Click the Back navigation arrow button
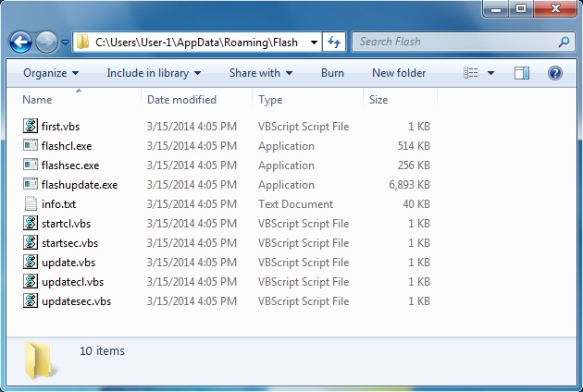 [x=21, y=42]
